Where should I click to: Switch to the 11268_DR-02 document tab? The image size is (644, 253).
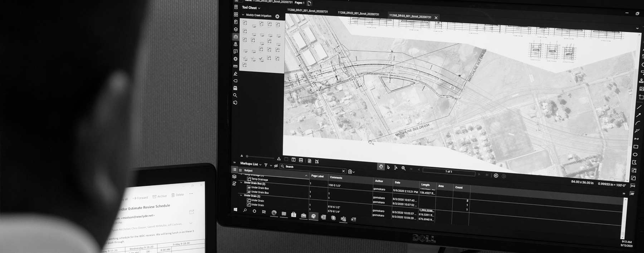[358, 14]
